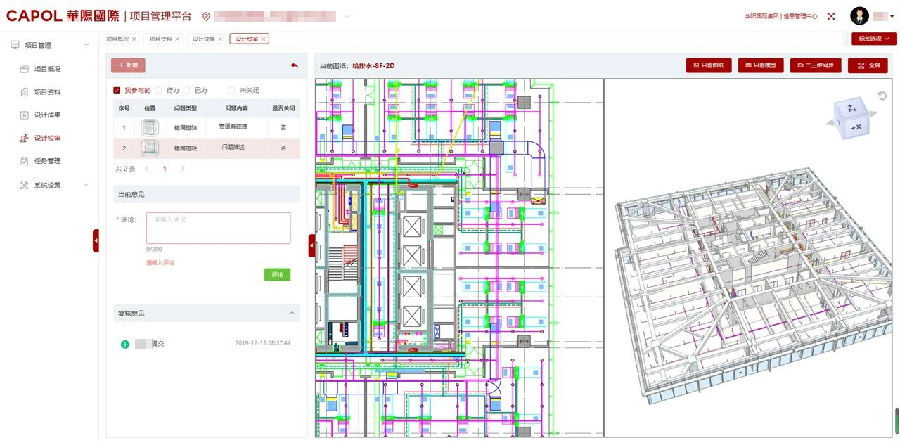Click the comment text input box
Image resolution: width=900 pixels, height=441 pixels.
point(218,227)
